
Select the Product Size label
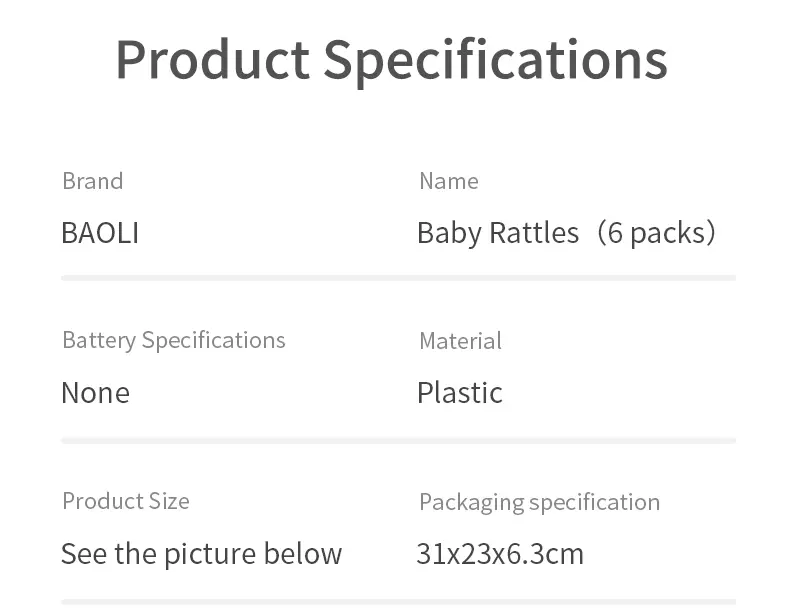[x=125, y=501]
